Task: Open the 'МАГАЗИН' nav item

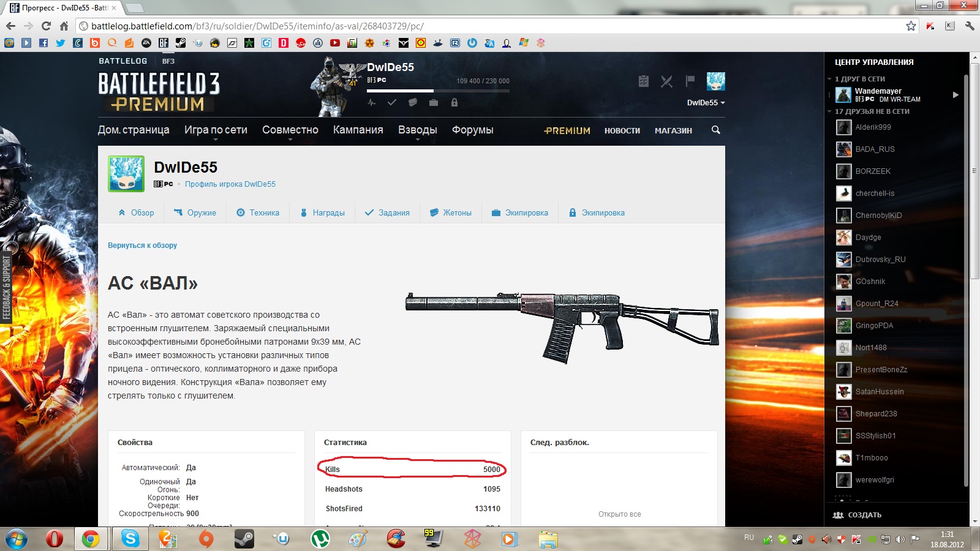Action: click(x=673, y=130)
